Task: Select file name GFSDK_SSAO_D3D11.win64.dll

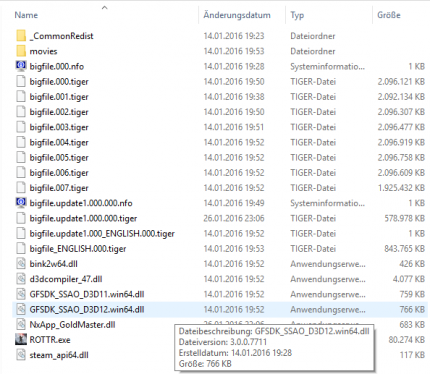Action: tap(87, 294)
